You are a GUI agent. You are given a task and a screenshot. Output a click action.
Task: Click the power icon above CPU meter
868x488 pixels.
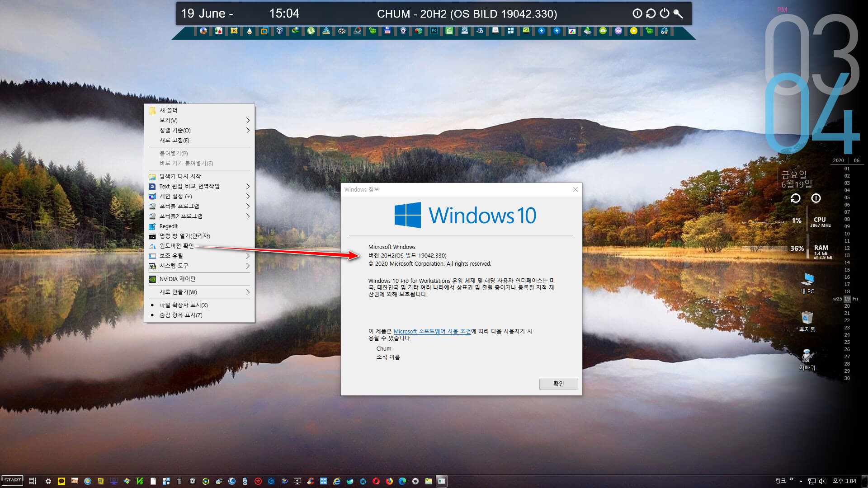(816, 198)
